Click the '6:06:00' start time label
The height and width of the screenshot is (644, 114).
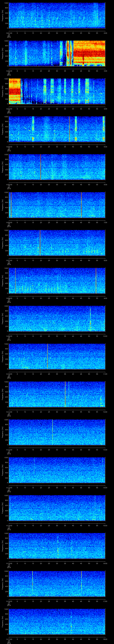coord(9,223)
